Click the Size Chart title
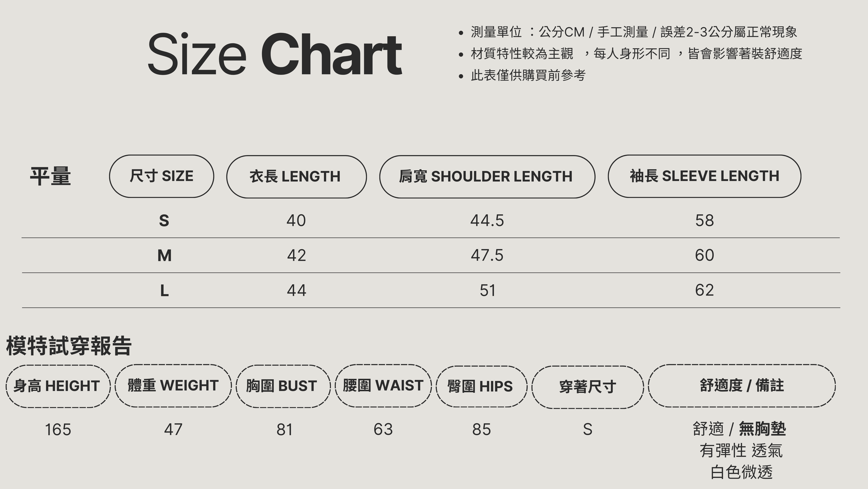 coord(275,54)
